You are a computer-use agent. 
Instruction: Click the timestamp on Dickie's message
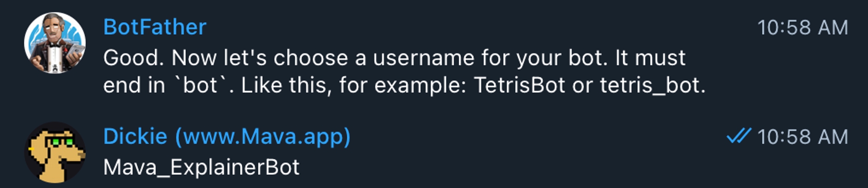pos(802,137)
